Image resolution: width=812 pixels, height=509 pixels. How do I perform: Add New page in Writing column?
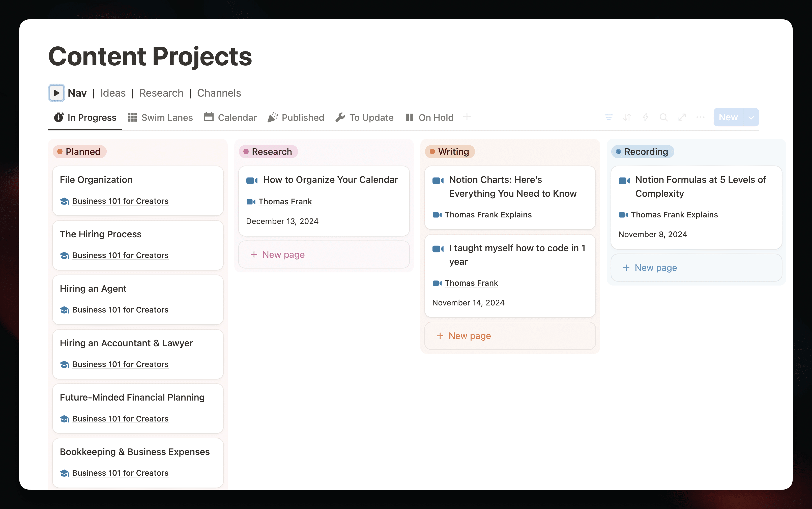pos(510,336)
